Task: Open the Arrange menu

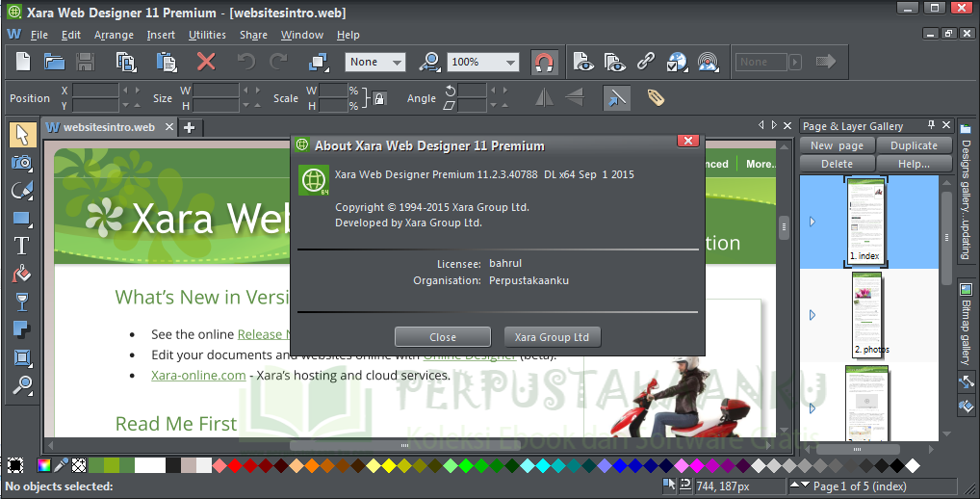Action: (114, 35)
